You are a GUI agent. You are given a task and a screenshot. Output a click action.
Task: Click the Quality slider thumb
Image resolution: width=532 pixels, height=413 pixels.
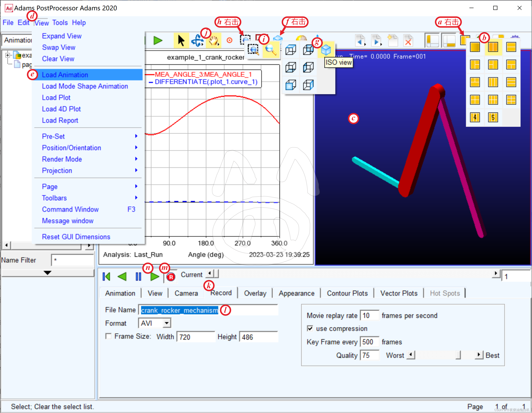(458, 355)
